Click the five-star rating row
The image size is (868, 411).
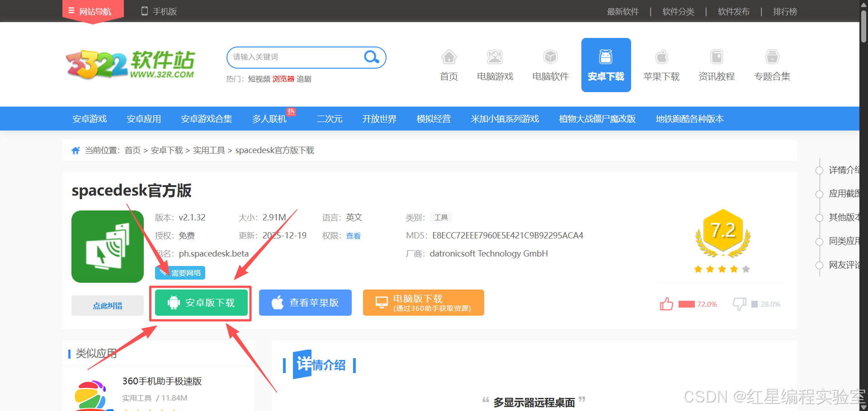click(722, 269)
